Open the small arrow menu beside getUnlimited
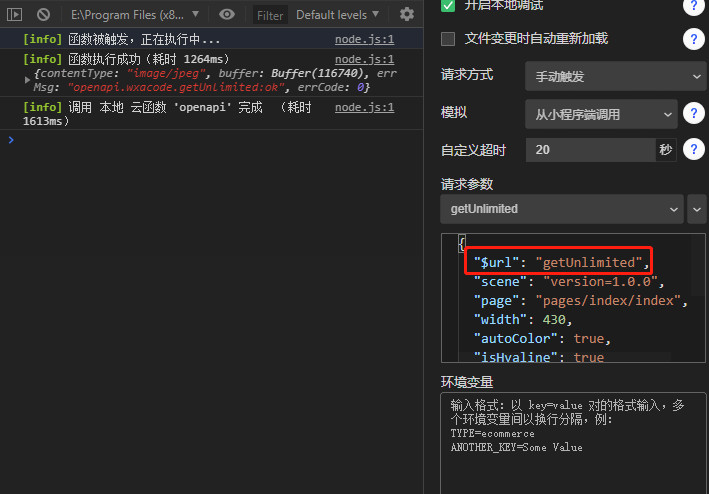709x494 pixels. click(x=696, y=209)
